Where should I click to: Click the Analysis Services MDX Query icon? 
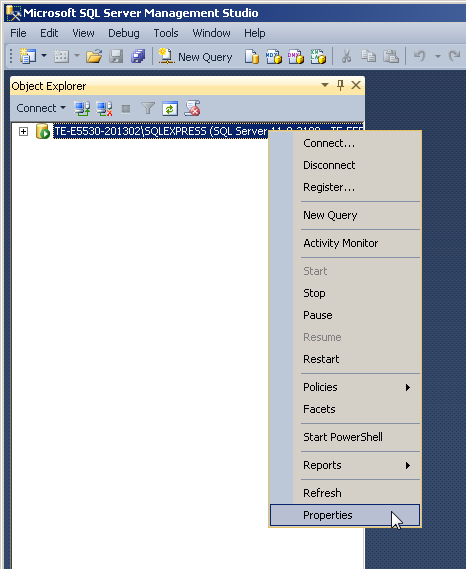(274, 57)
